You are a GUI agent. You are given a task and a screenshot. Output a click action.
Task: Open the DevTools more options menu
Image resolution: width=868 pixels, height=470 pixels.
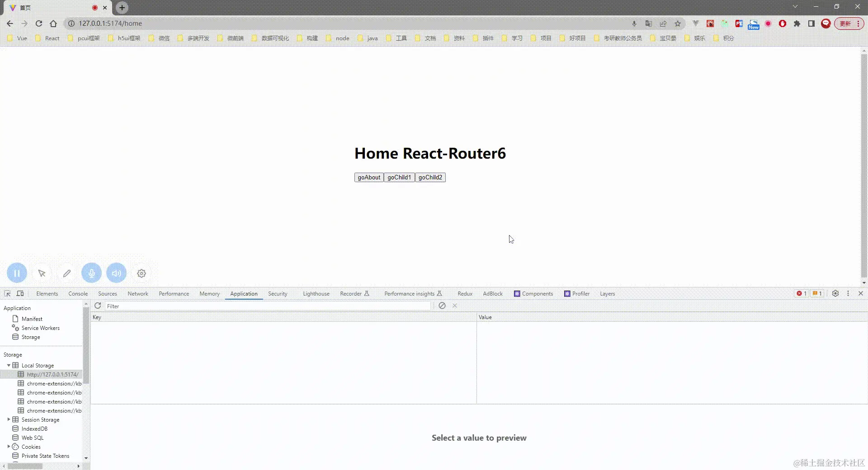848,293
